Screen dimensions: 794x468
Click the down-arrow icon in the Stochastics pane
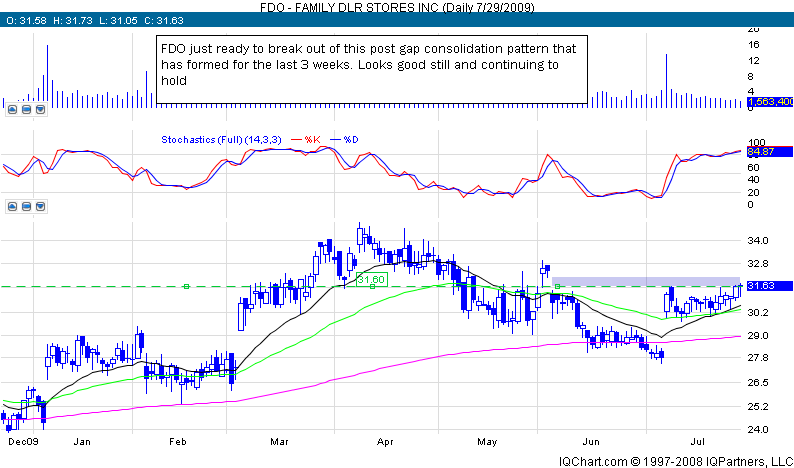coord(38,207)
